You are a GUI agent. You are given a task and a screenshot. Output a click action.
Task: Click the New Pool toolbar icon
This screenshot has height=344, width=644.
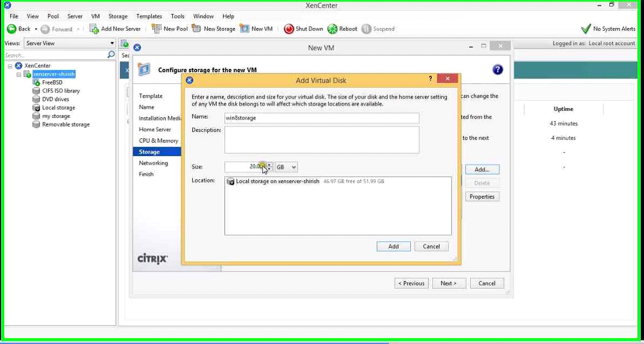[x=157, y=29]
